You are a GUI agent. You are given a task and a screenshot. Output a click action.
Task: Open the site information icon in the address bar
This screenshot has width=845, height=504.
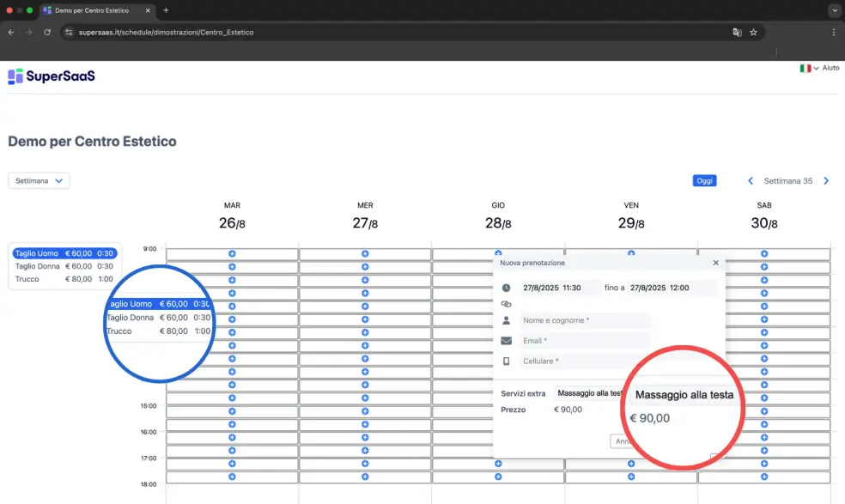click(69, 33)
